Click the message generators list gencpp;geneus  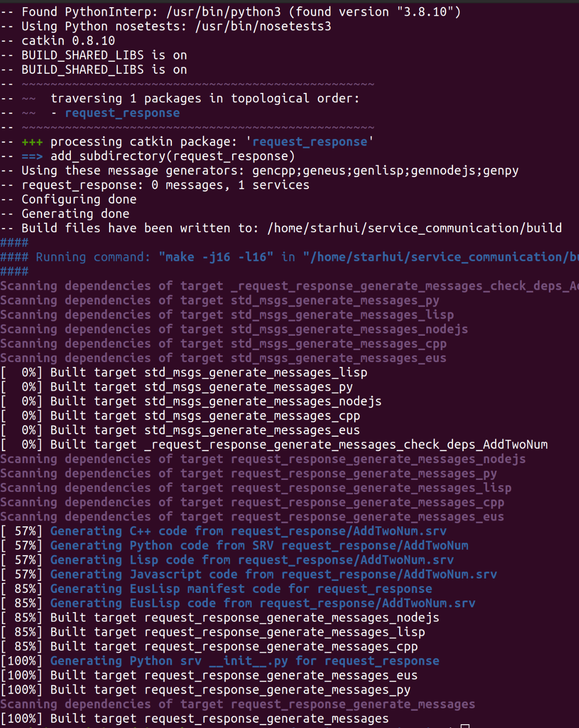click(385, 171)
